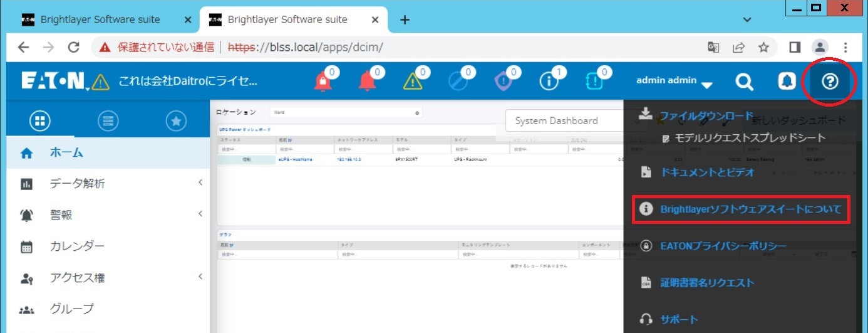Switch to favorites star sidebar tab

point(176,120)
